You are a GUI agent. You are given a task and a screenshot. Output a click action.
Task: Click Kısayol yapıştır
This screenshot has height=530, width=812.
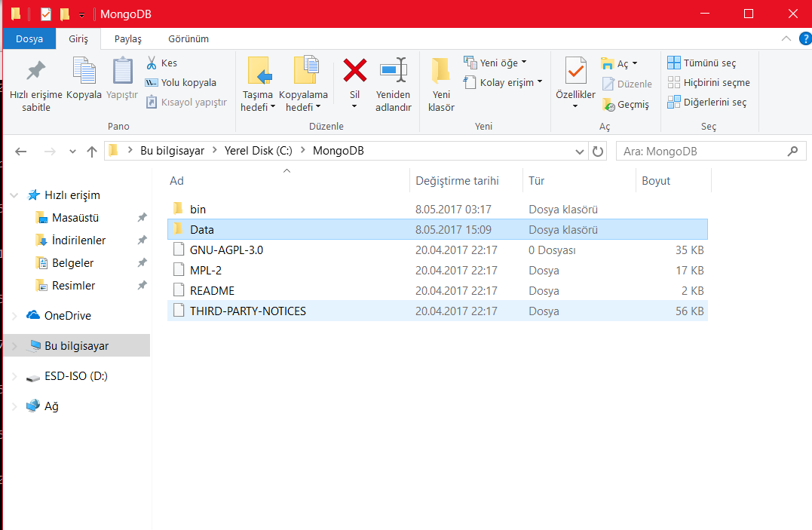[186, 102]
